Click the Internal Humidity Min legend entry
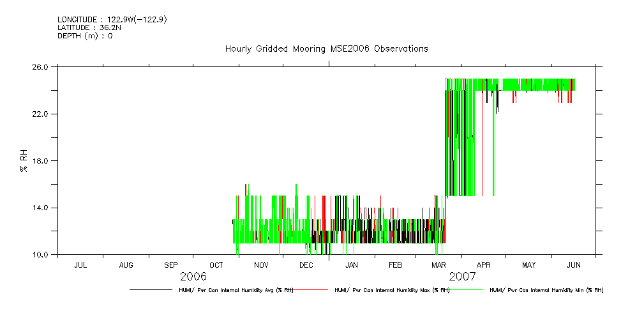The width and height of the screenshot is (644, 322). (546, 290)
